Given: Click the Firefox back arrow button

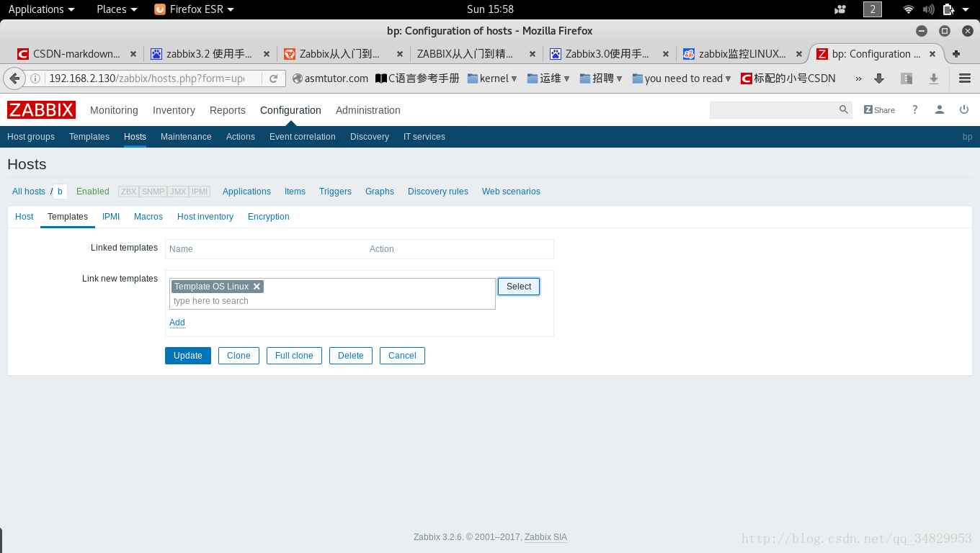Looking at the screenshot, I should pyautogui.click(x=14, y=78).
